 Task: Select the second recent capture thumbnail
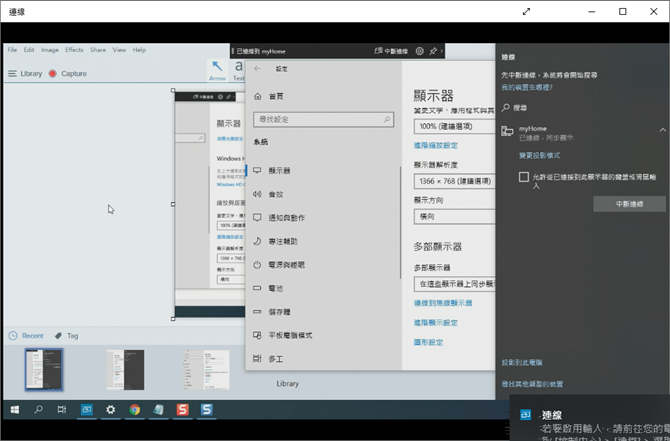tap(126, 370)
